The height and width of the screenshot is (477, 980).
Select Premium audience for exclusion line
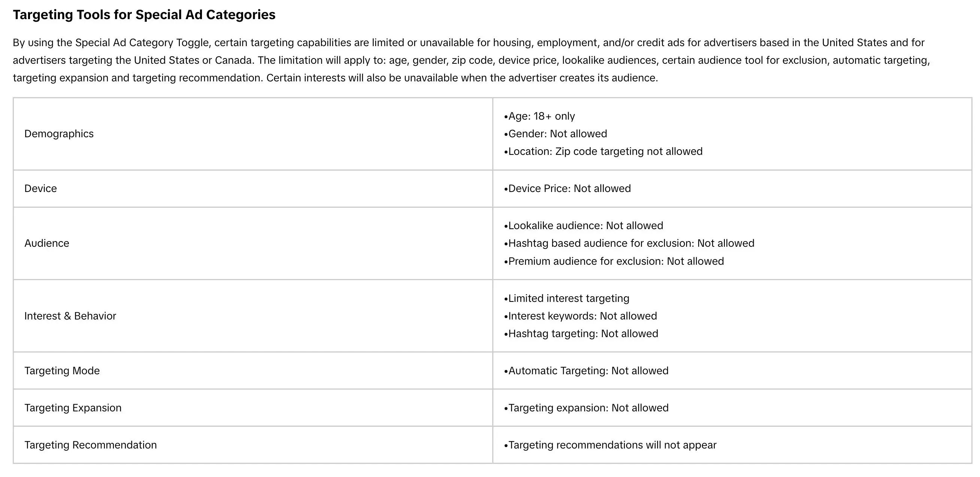tap(614, 261)
